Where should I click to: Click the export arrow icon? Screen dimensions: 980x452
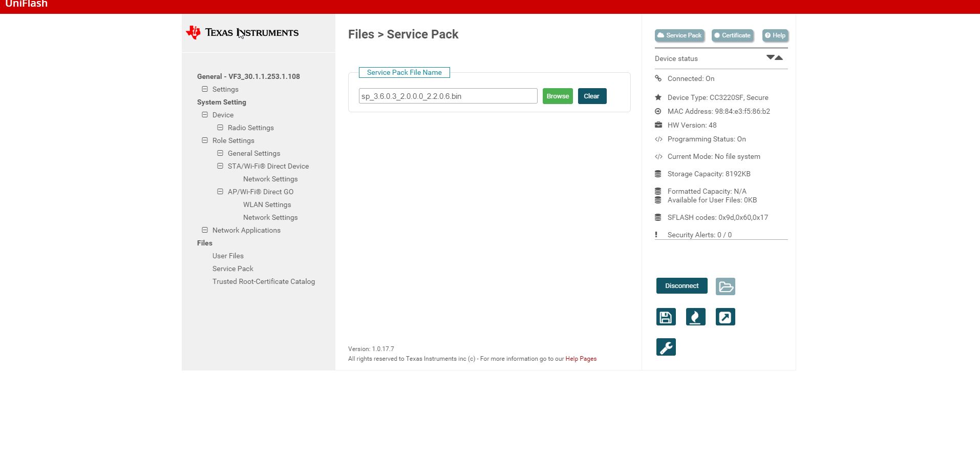click(725, 317)
